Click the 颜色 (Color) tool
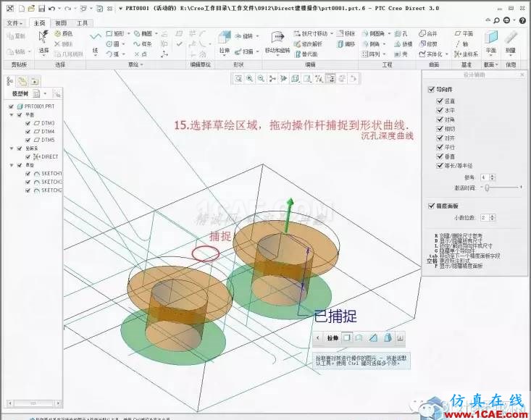This screenshot has height=420, width=531. pyautogui.click(x=63, y=34)
